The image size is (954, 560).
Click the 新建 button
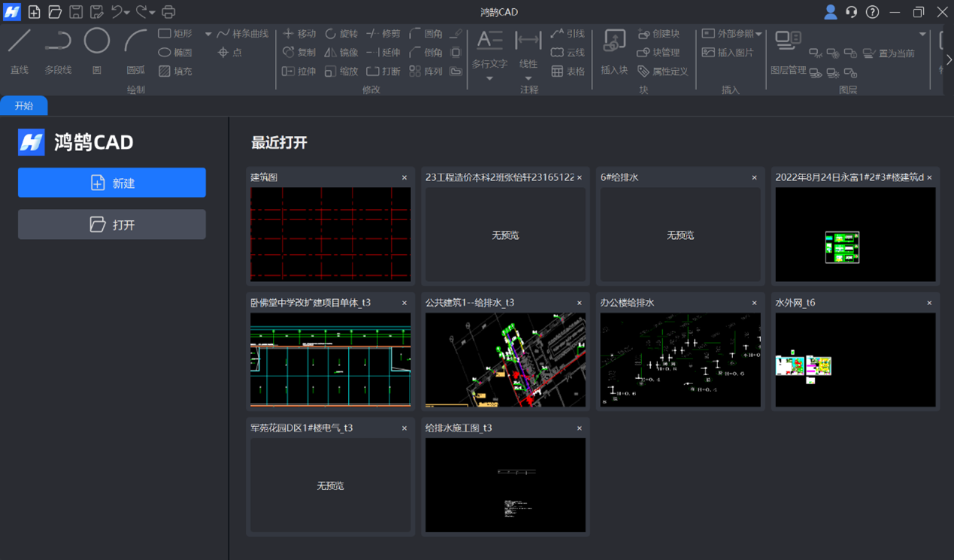click(x=112, y=183)
